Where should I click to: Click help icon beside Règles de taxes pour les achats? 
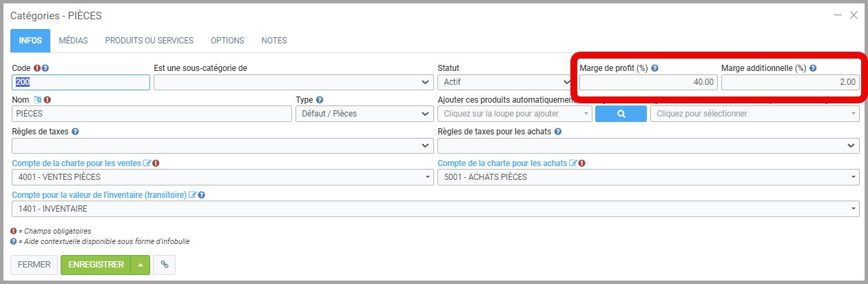(x=558, y=132)
